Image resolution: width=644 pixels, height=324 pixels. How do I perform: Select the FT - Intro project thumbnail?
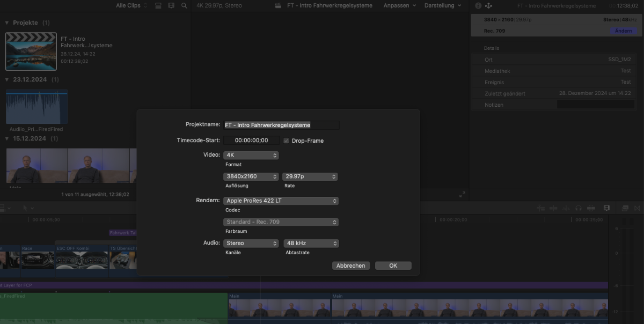click(31, 51)
